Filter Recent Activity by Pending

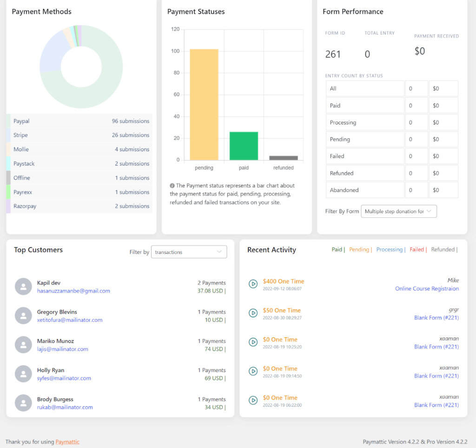(x=359, y=250)
